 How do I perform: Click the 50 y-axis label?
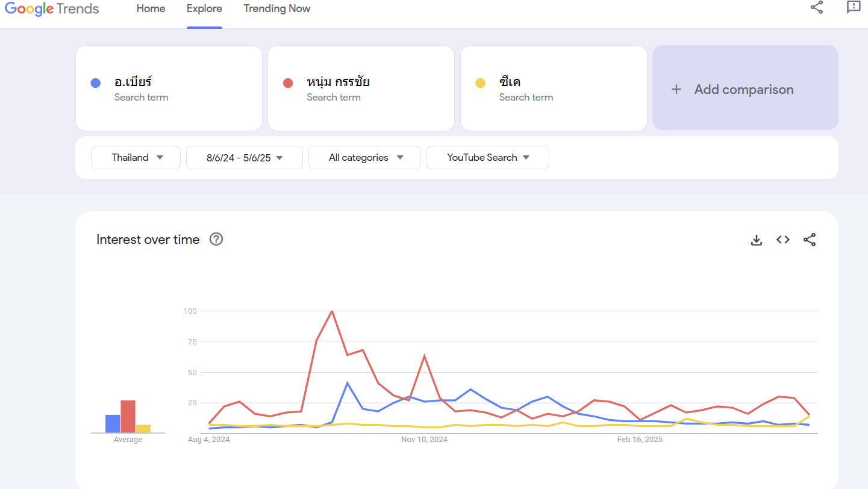pos(193,372)
